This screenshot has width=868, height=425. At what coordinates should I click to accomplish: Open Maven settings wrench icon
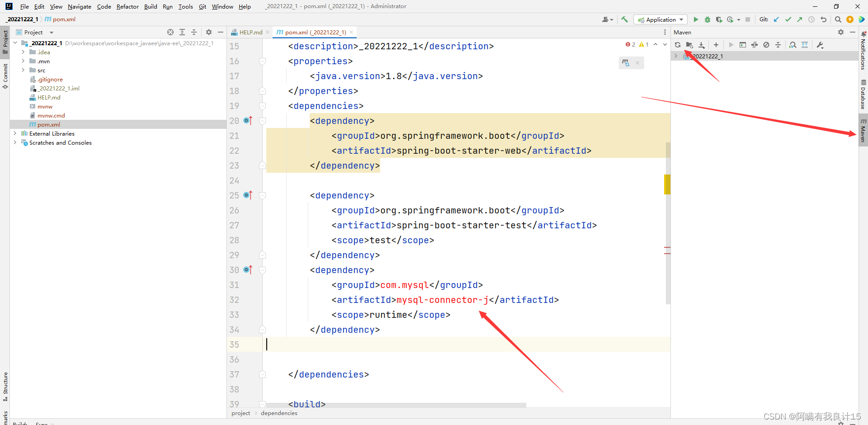(x=820, y=45)
